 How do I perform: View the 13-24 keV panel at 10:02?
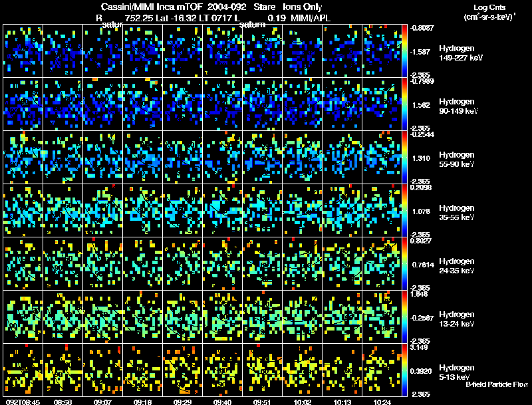pyautogui.click(x=303, y=317)
